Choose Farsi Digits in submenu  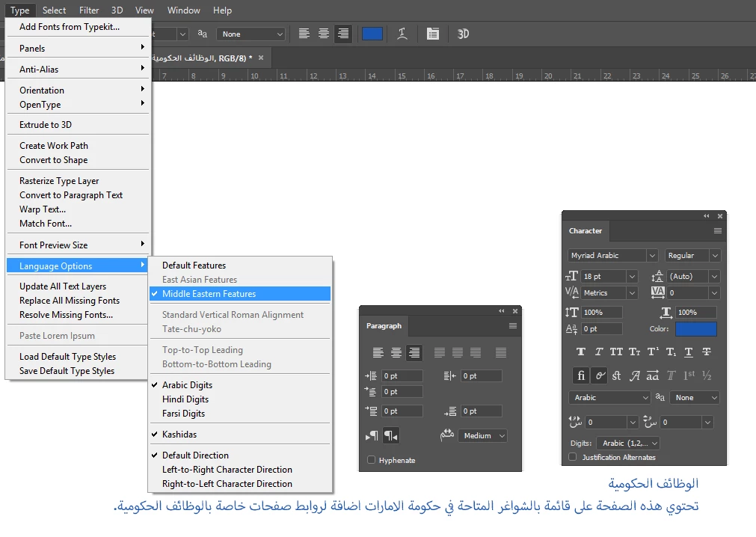tap(239, 414)
